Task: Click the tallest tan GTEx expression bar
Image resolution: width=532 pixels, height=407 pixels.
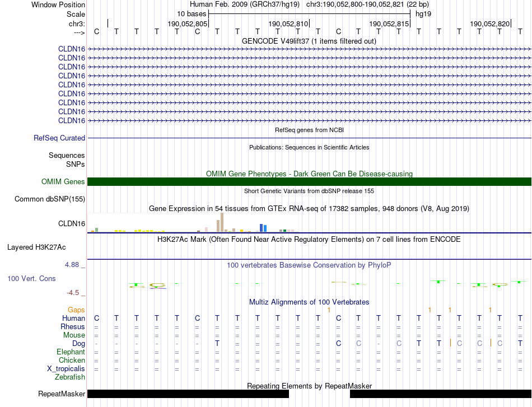Action: pos(222,222)
